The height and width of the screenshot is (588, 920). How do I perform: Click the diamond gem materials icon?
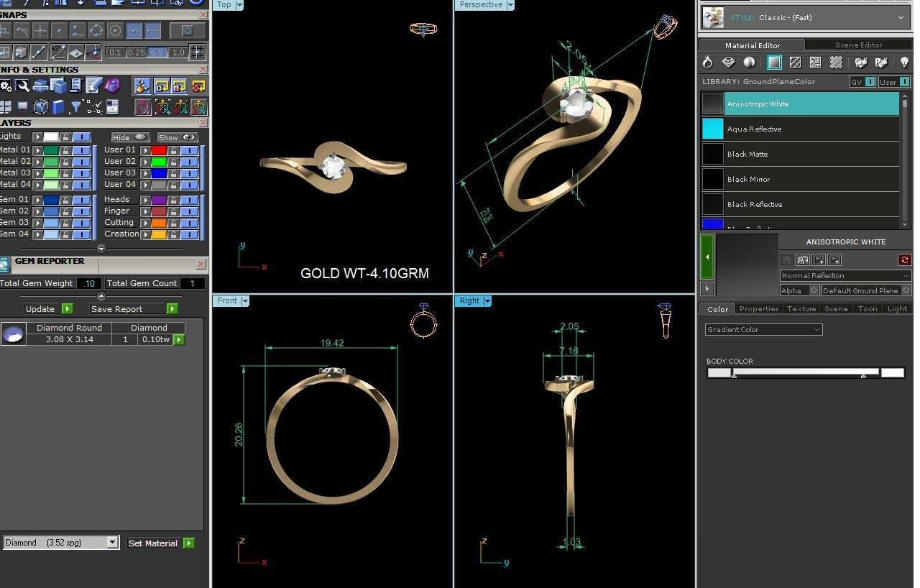tap(729, 63)
